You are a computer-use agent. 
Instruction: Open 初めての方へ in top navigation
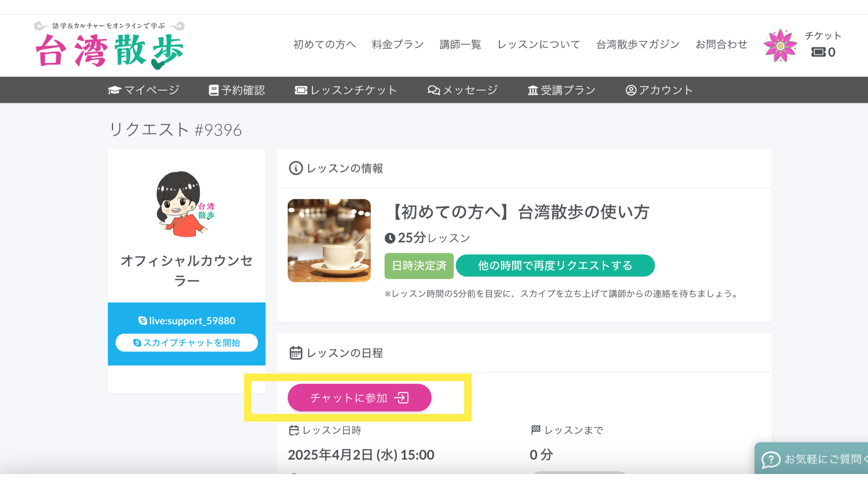[325, 44]
